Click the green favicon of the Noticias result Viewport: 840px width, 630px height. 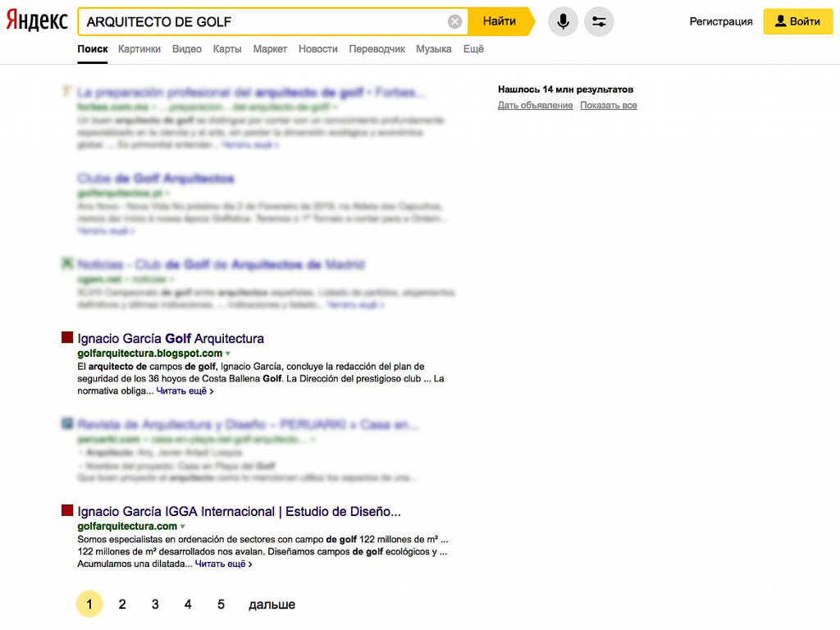pyautogui.click(x=67, y=263)
